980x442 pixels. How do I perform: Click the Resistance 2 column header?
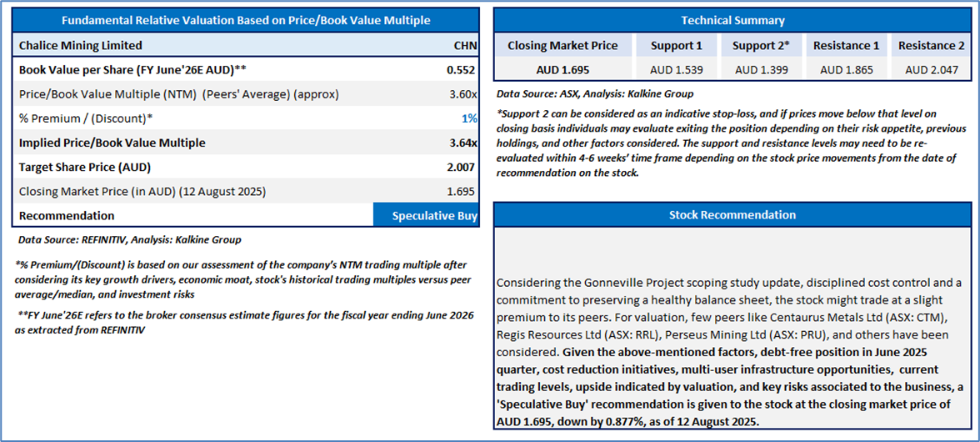point(931,45)
